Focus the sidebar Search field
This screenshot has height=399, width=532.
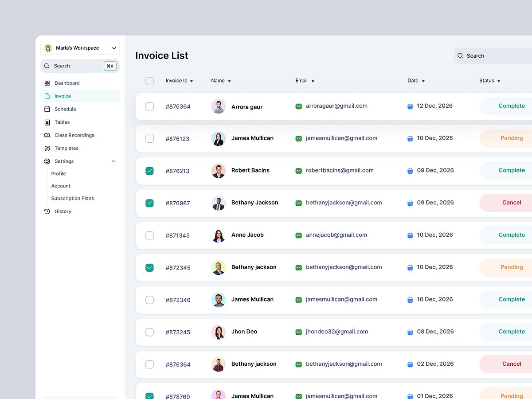[80, 66]
